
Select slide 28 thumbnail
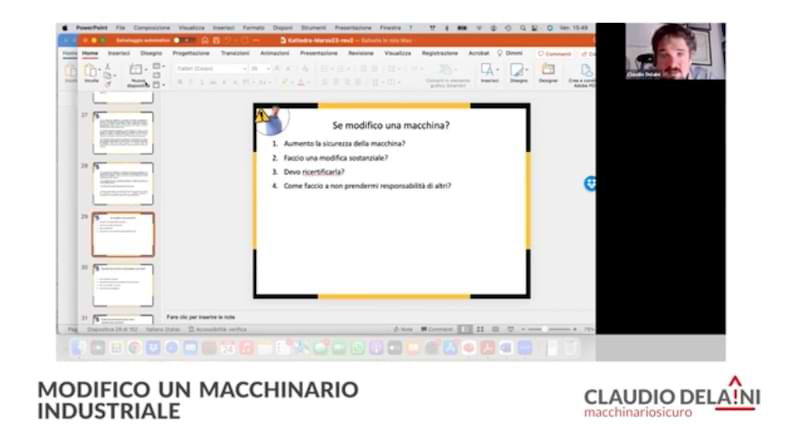pos(123,183)
